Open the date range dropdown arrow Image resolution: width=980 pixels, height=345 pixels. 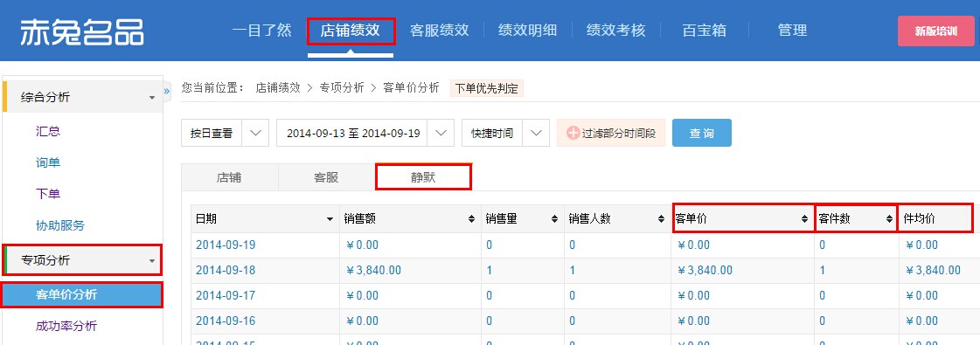[x=441, y=133]
